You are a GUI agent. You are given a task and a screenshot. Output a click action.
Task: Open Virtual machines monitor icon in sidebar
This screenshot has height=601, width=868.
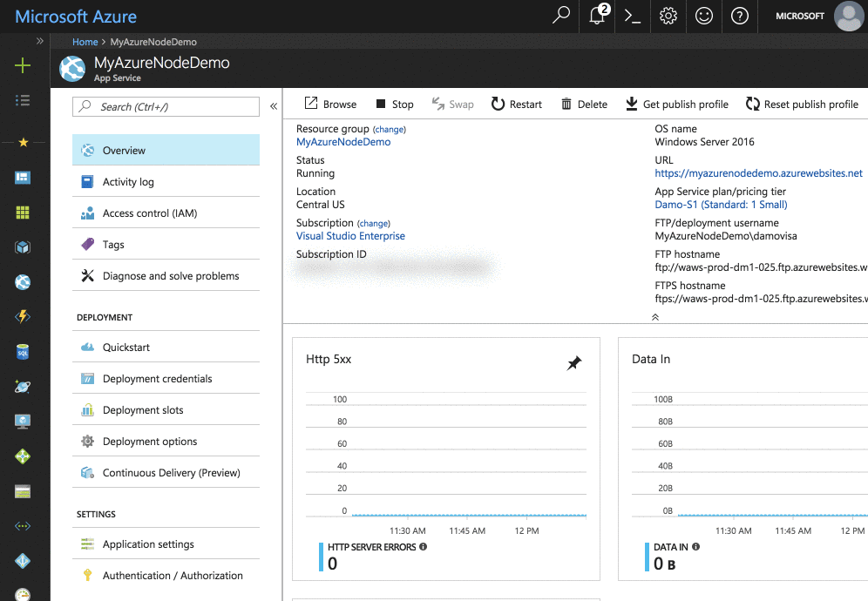tap(23, 422)
